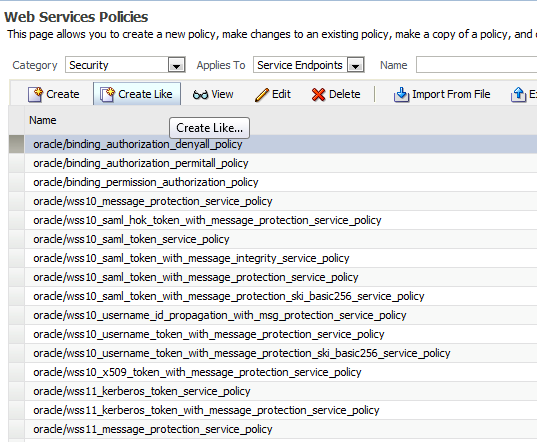Open the Category dropdown arrow
Screen dimensions: 537x442
pos(176,65)
